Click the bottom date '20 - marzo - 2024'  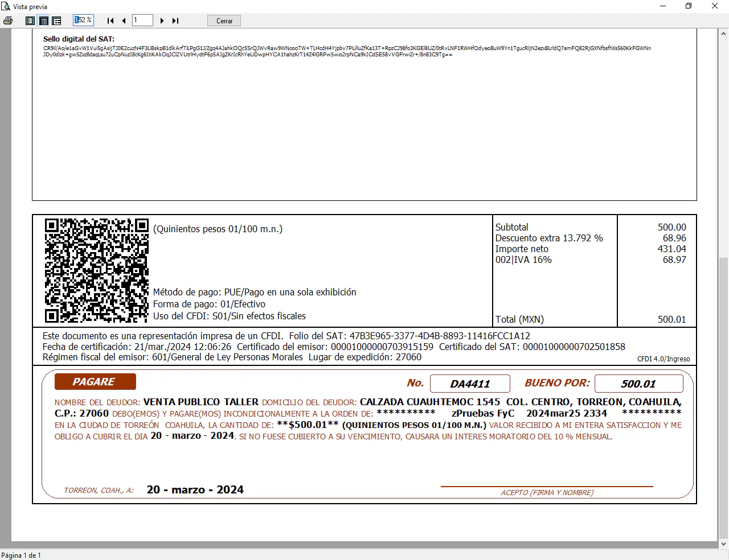[x=195, y=490]
